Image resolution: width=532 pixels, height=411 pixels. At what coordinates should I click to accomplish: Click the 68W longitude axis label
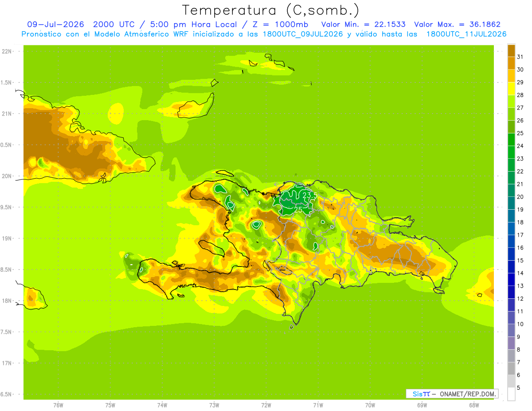474,405
